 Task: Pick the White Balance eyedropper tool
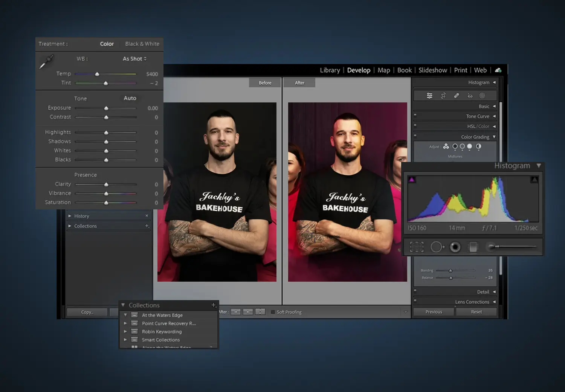[47, 62]
